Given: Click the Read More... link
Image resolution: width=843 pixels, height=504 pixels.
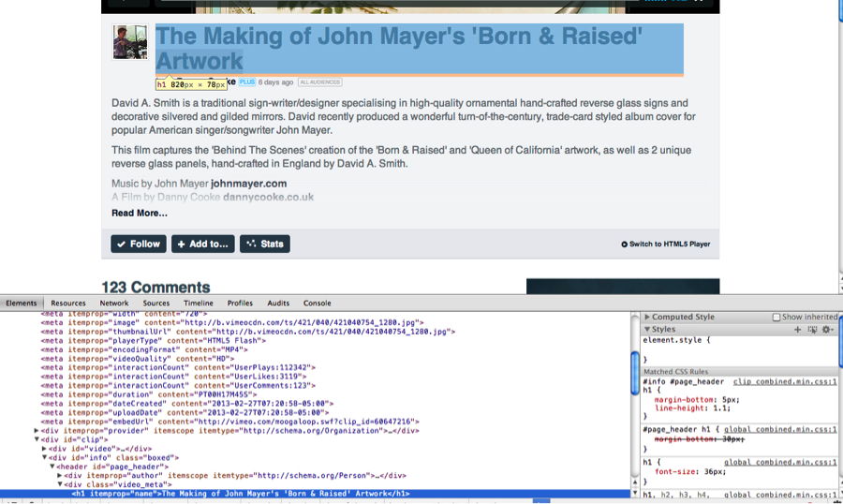Looking at the screenshot, I should coord(140,213).
